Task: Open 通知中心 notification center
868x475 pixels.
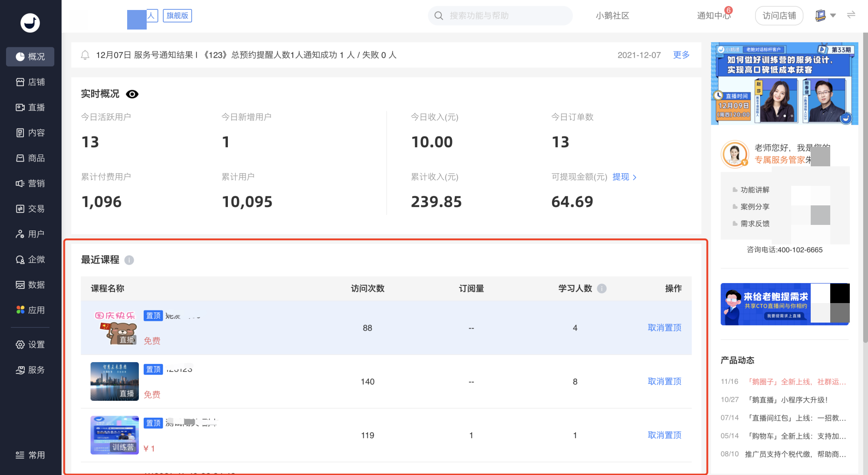Action: tap(714, 16)
